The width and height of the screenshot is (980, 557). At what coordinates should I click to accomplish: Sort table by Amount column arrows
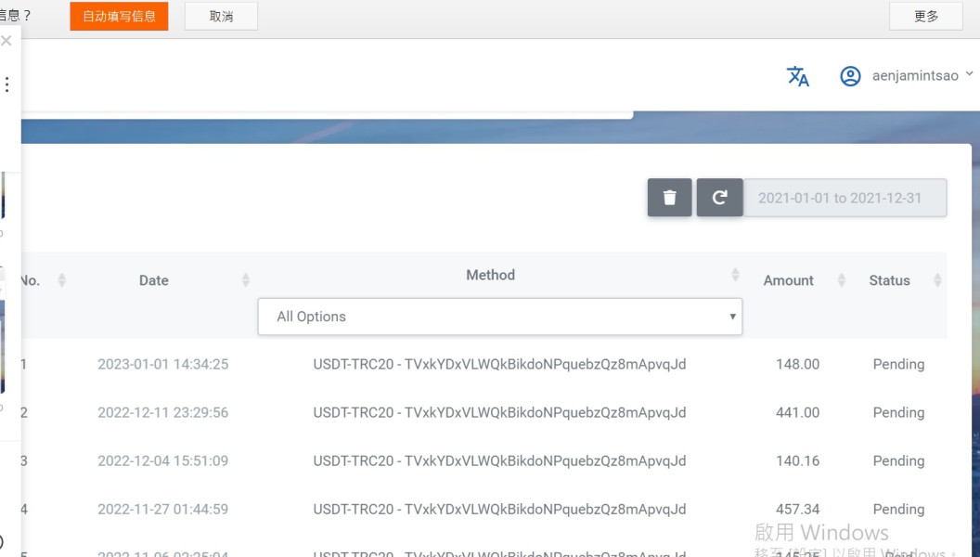pos(841,280)
